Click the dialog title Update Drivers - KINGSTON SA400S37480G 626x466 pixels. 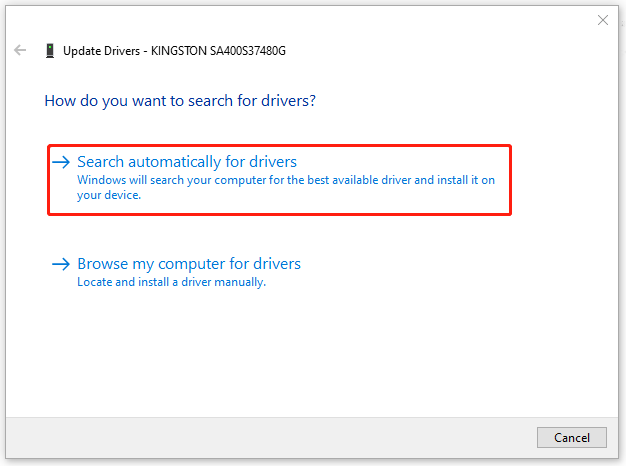tap(174, 51)
